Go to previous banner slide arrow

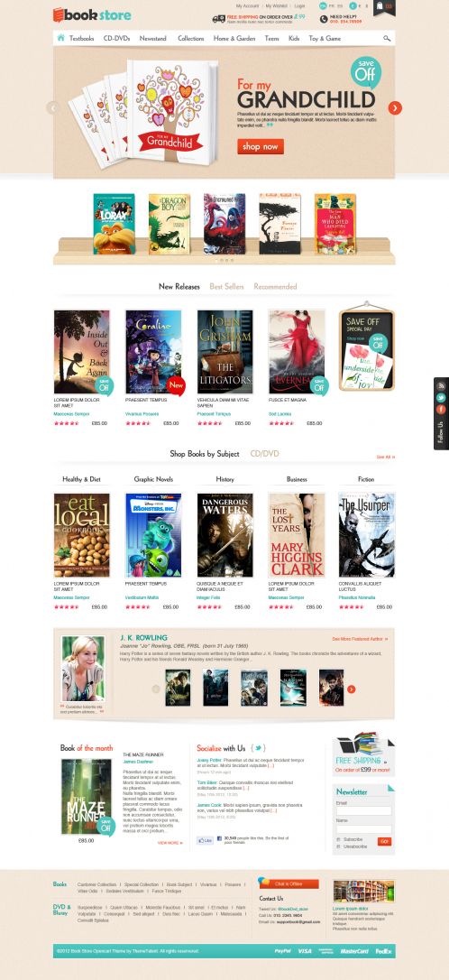click(x=53, y=107)
